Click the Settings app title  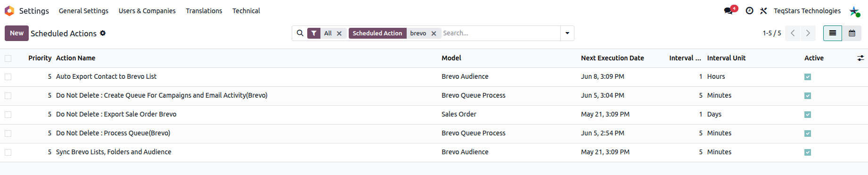tap(34, 11)
